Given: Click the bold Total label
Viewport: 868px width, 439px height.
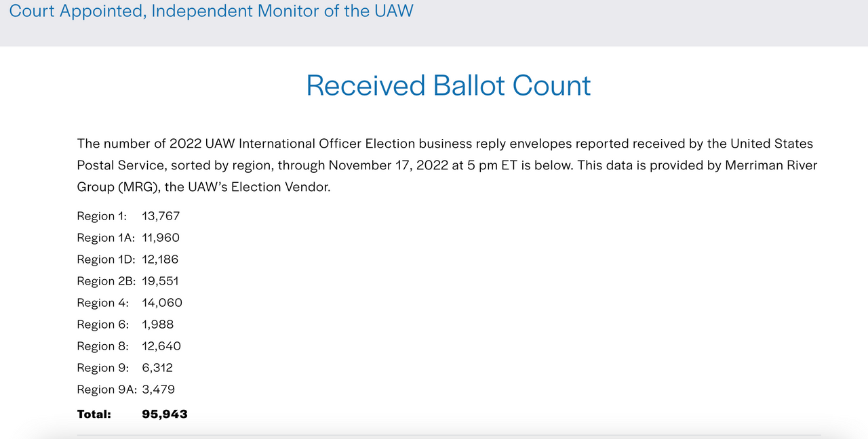Looking at the screenshot, I should 94,414.
